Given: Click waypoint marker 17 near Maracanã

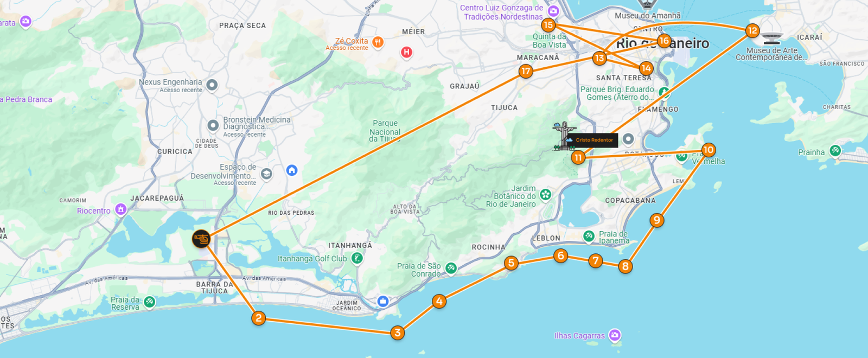Looking at the screenshot, I should [x=525, y=71].
